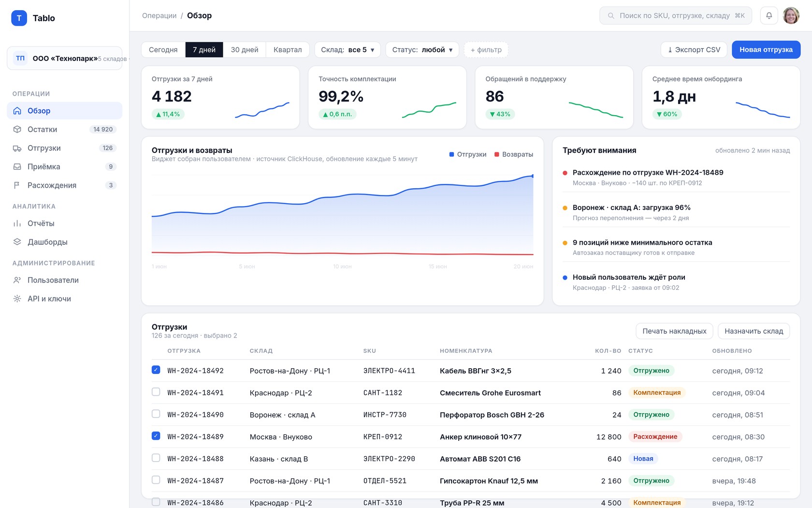Screen dimensions: 812x508
Task: Switch to the Квартал period tab
Action: [x=288, y=50]
